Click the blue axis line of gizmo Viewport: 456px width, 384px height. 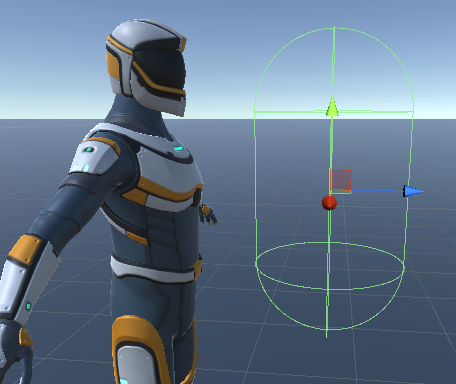click(377, 191)
